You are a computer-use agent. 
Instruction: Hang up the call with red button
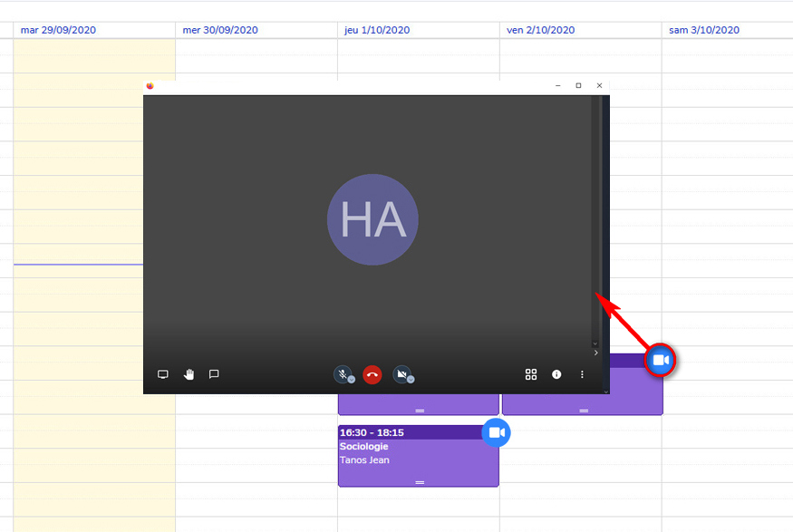(x=372, y=374)
